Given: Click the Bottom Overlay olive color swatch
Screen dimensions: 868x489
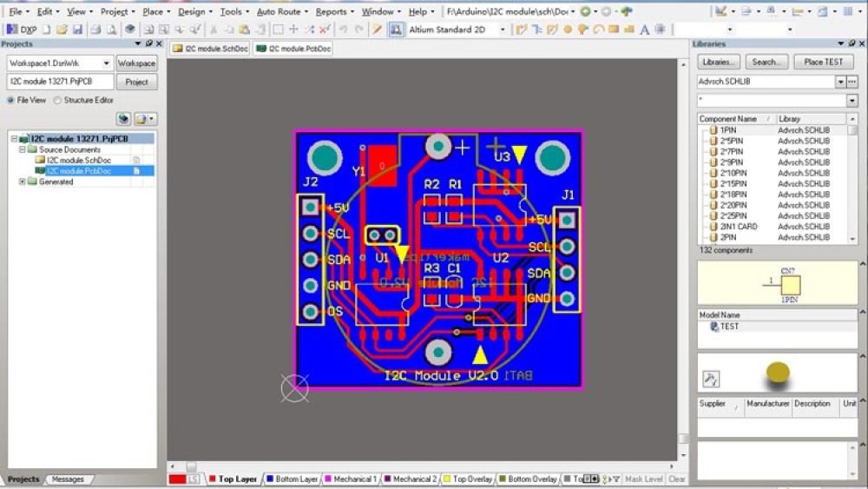Looking at the screenshot, I should pos(502,479).
